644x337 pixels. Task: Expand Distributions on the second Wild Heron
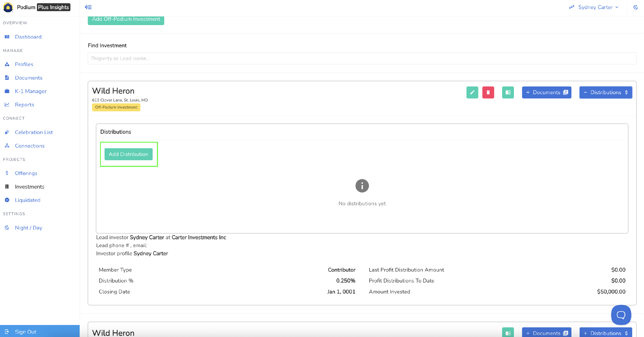click(x=606, y=333)
